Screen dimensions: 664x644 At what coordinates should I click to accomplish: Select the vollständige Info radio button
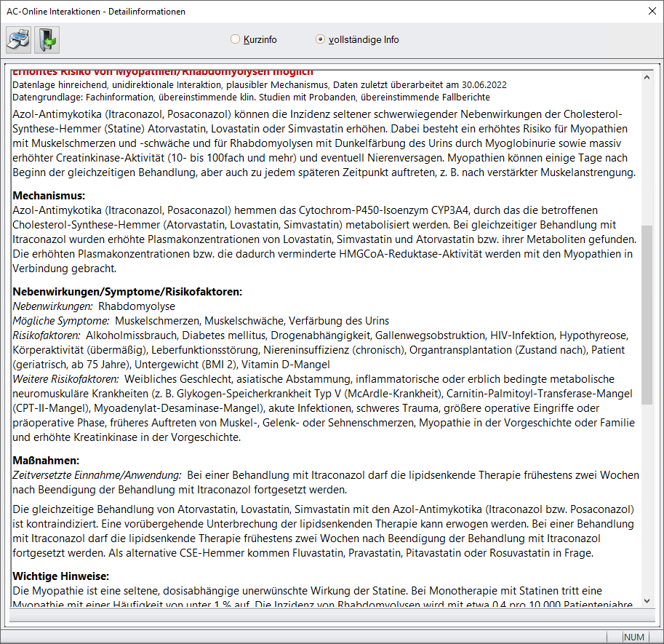[x=320, y=39]
